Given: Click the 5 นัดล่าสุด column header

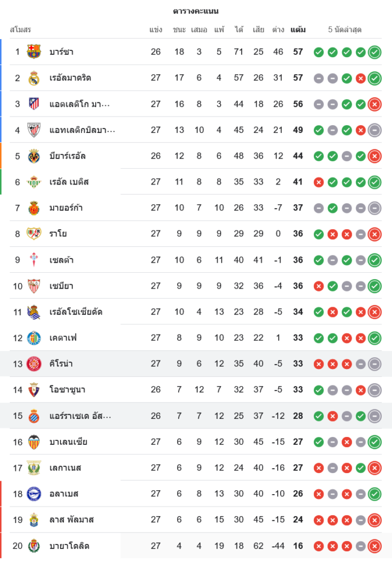Looking at the screenshot, I should click(344, 29).
